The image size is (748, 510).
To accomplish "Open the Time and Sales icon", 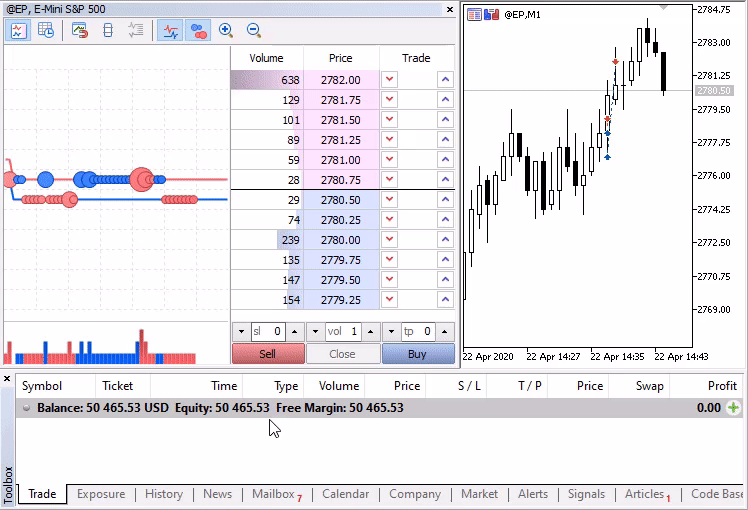I will [46, 31].
